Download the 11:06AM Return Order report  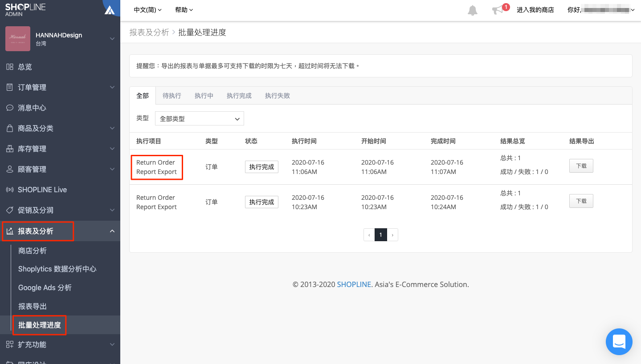[581, 166]
